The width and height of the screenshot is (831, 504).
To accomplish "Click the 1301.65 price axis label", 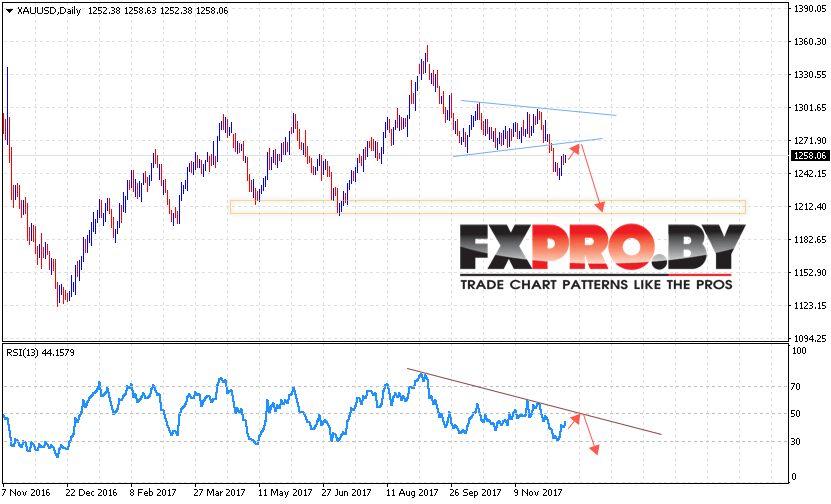I will tap(810, 108).
